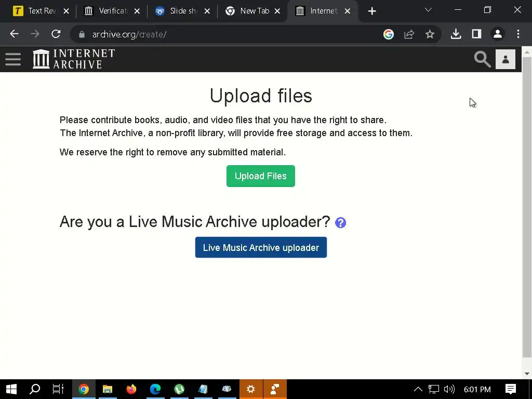The height and width of the screenshot is (399, 532).
Task: Click the green Upload Files button
Action: [x=261, y=176]
